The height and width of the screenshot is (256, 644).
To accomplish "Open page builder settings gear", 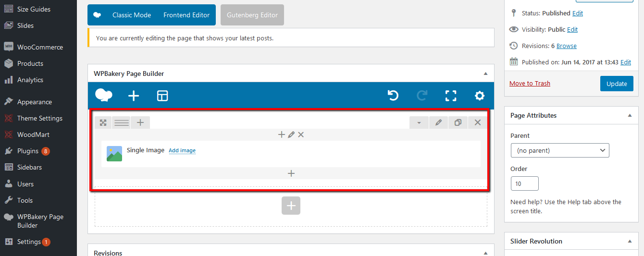I will [x=480, y=96].
